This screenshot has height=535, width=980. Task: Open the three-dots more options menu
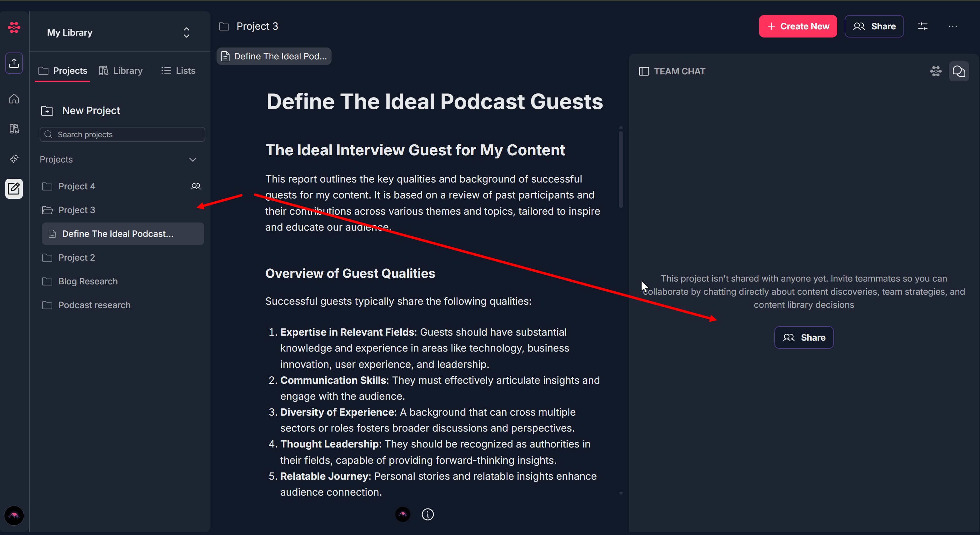pyautogui.click(x=952, y=26)
